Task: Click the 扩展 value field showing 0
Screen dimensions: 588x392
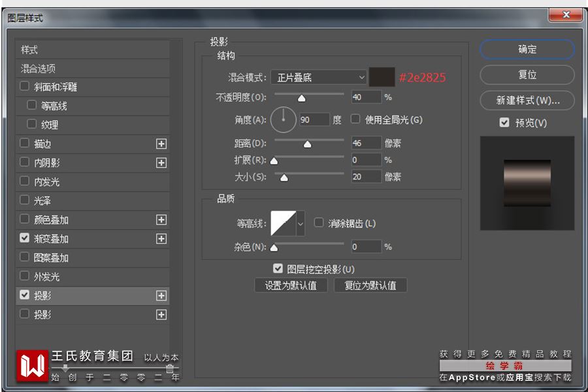Action: [x=366, y=160]
